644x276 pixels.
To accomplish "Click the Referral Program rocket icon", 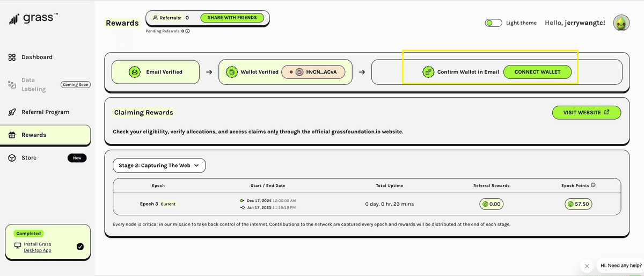I will pos(12,112).
